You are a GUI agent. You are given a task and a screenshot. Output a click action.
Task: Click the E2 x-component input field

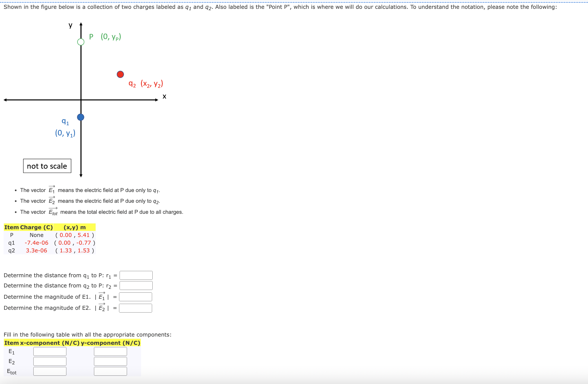click(x=50, y=361)
